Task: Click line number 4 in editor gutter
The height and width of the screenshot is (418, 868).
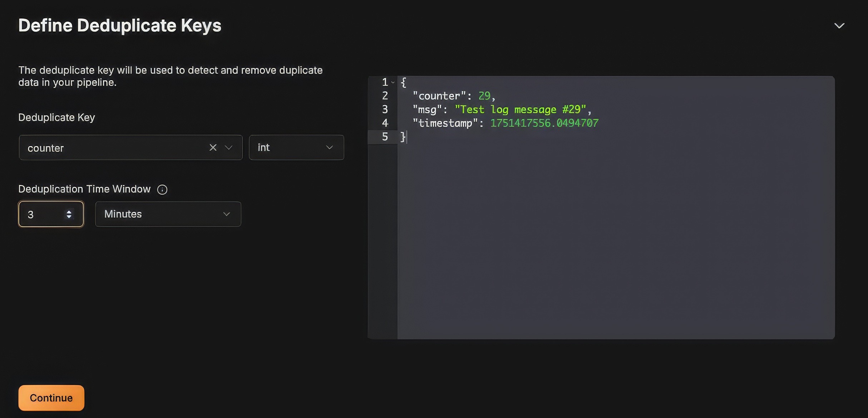Action: pos(385,123)
